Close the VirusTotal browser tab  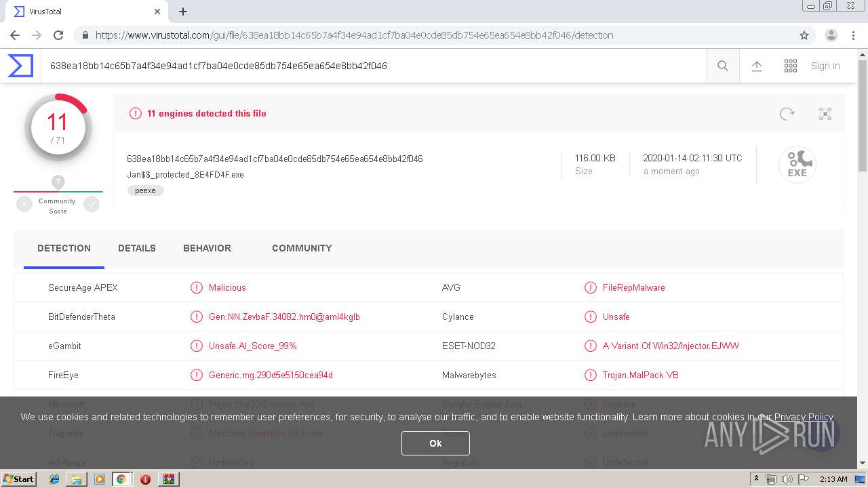point(157,12)
